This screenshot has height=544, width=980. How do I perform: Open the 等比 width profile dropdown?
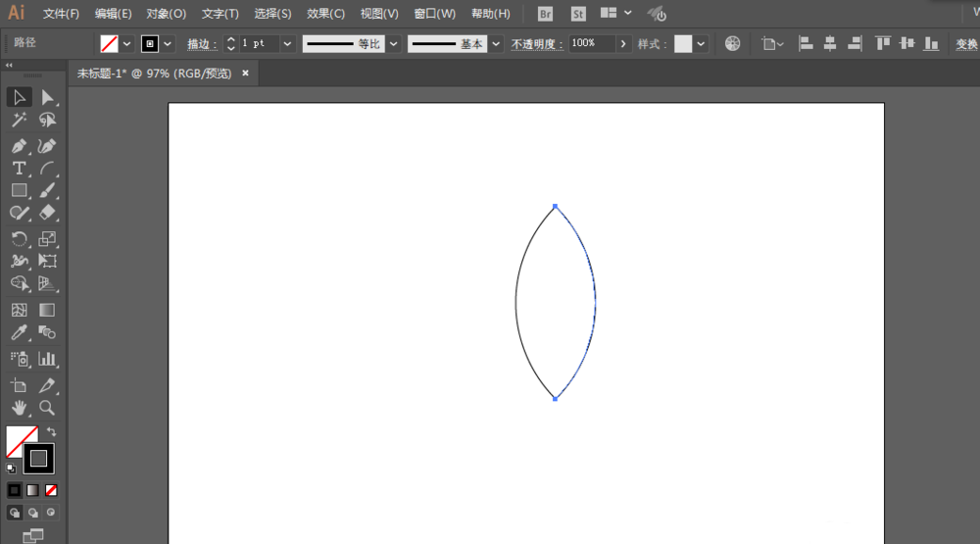pyautogui.click(x=393, y=44)
